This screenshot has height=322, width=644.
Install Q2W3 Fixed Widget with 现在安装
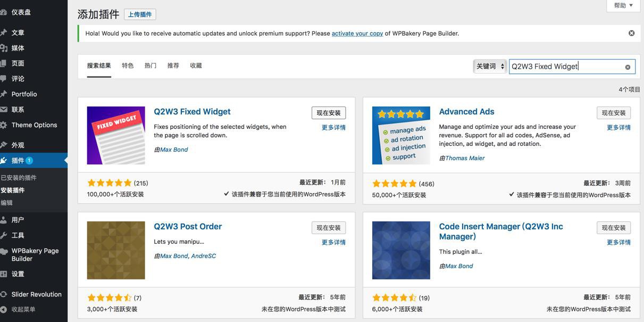(x=329, y=113)
